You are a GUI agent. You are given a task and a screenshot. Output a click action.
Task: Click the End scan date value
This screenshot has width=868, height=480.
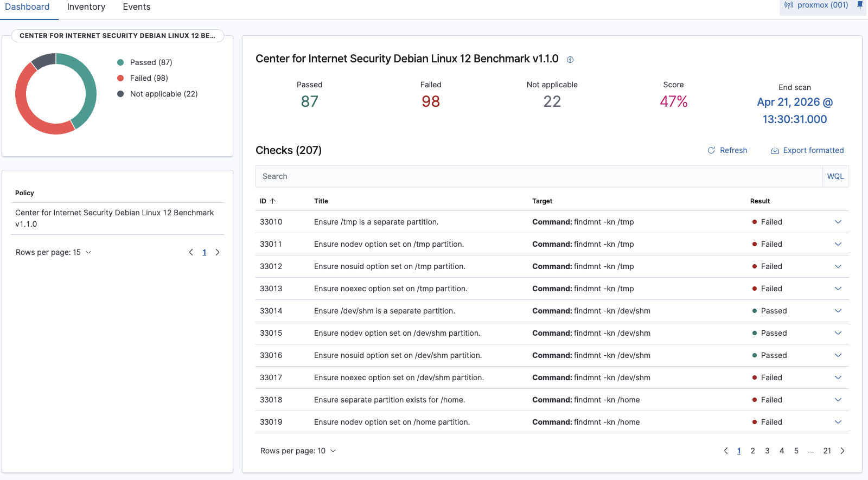(x=795, y=111)
